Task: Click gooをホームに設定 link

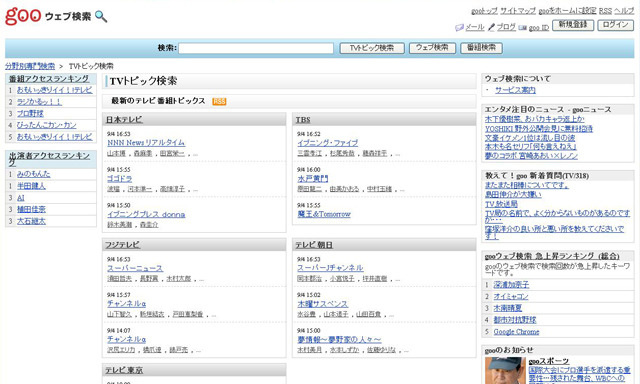Action: click(x=567, y=11)
